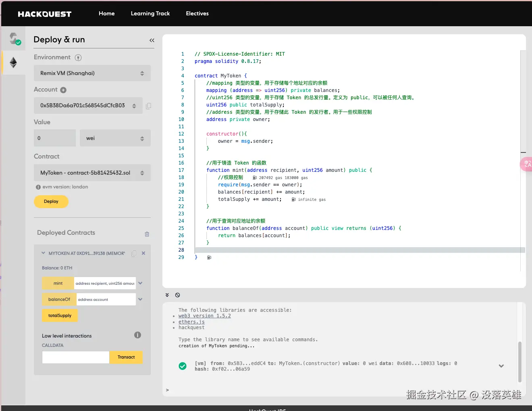The width and height of the screenshot is (532, 411).
Task: Open the Contract MyToken selector
Action: click(x=92, y=173)
